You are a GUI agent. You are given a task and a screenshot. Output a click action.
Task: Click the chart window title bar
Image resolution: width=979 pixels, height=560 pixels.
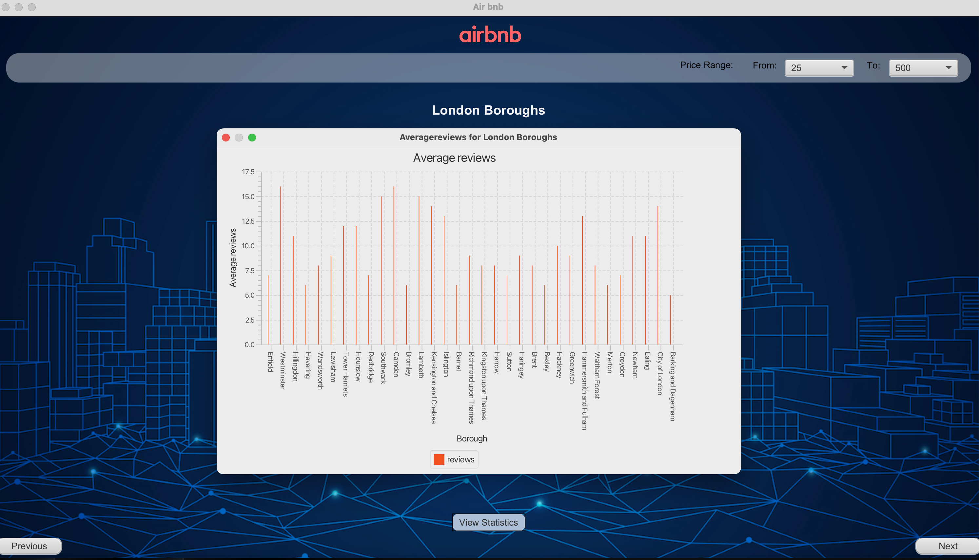(478, 137)
